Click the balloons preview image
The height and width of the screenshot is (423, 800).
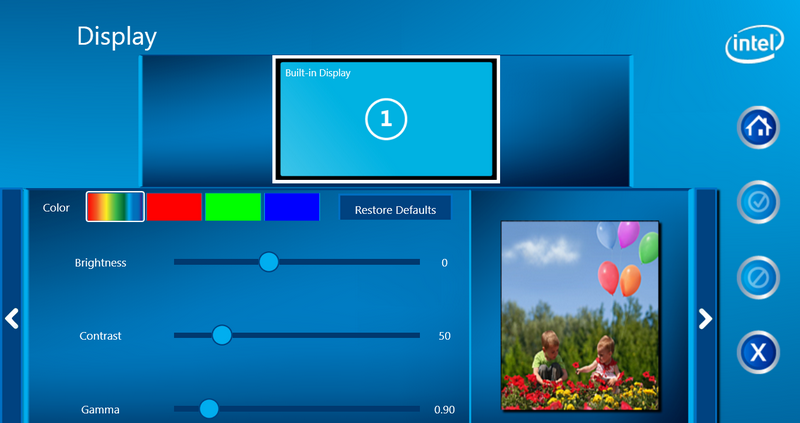click(x=580, y=316)
